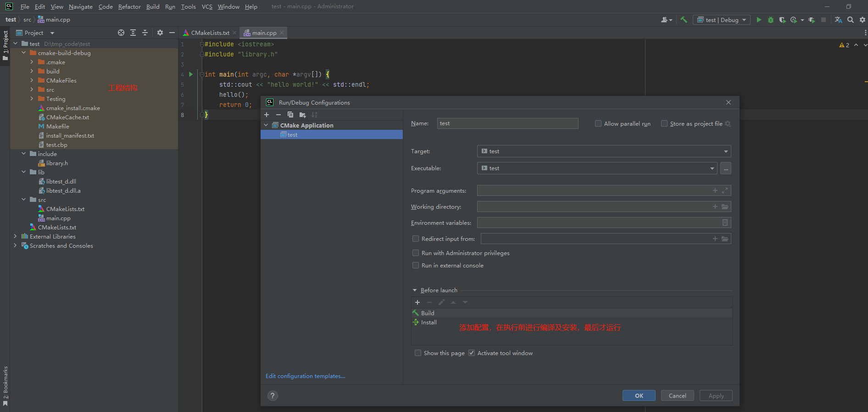The width and height of the screenshot is (868, 412).
Task: Enable Redirect input from checkbox
Action: 416,239
